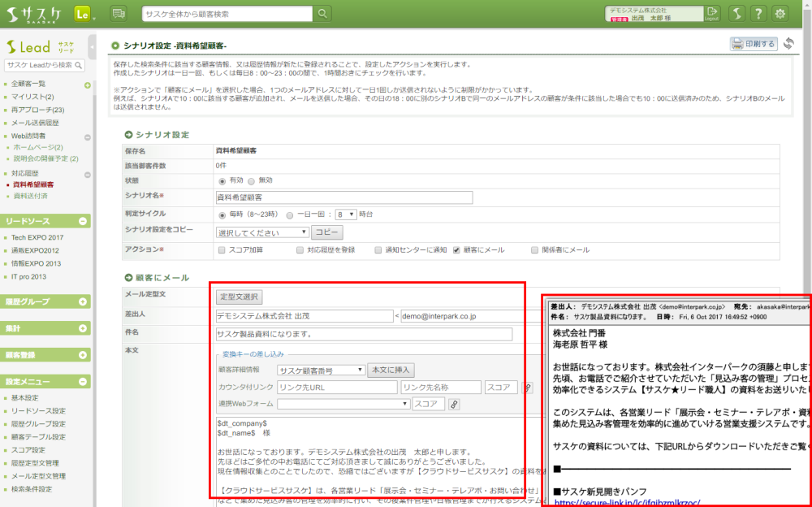Open メール送信履歴 in the sidebar

click(34, 123)
